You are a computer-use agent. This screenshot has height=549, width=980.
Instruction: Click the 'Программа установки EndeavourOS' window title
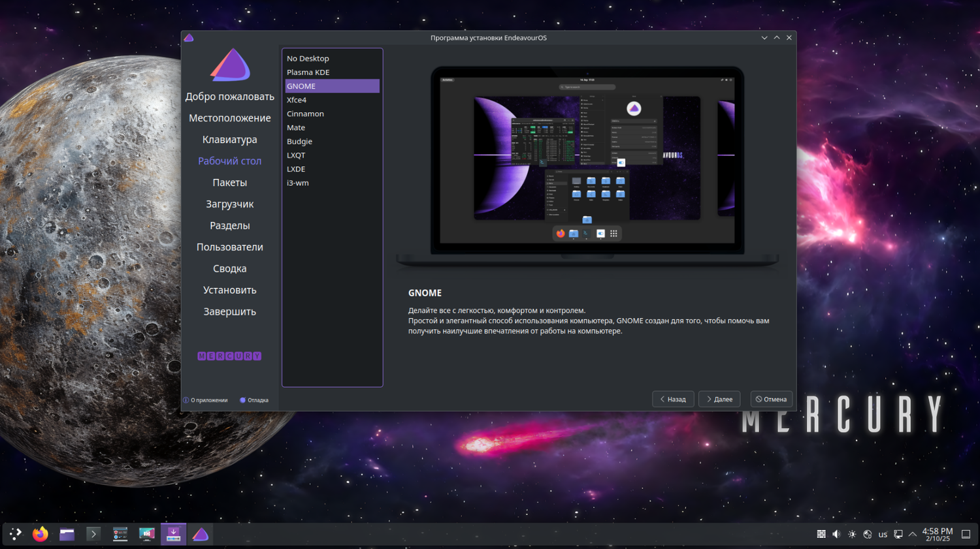(489, 38)
